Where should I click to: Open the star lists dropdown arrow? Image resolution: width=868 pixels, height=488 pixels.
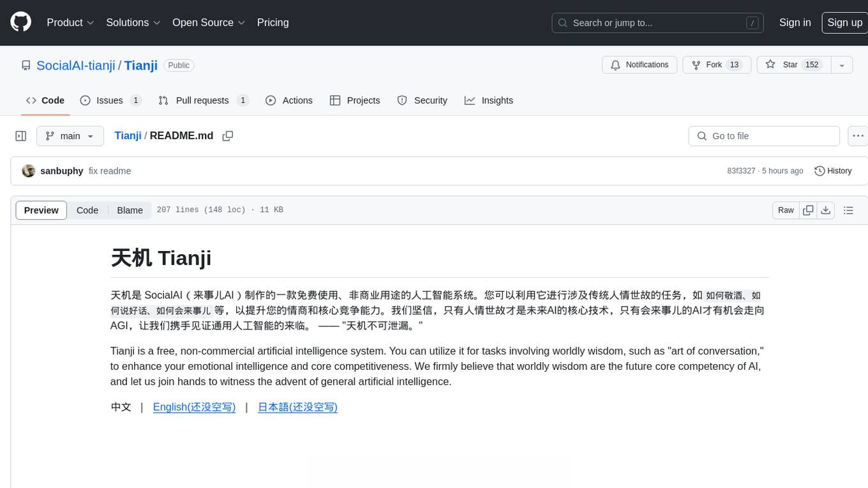click(x=841, y=65)
